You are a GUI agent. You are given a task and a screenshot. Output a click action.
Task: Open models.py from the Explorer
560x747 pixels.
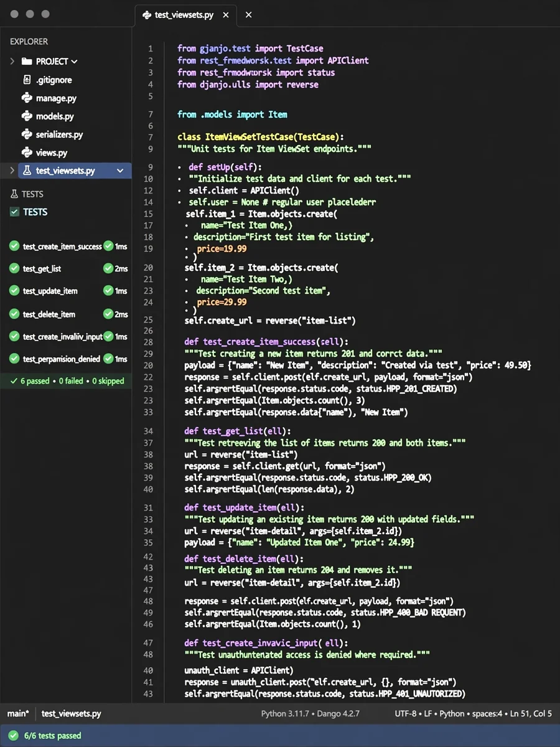coord(55,116)
